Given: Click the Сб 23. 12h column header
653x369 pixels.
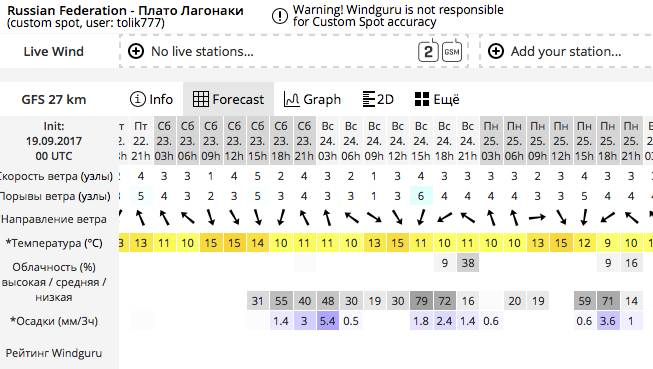Looking at the screenshot, I should point(234,141).
